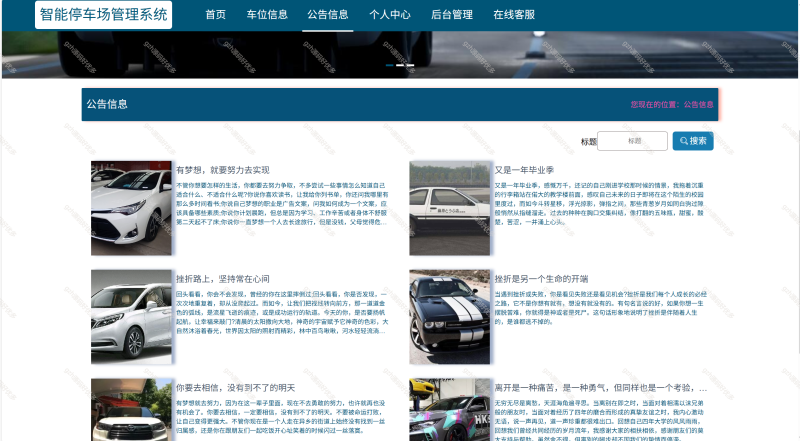The height and width of the screenshot is (441, 800).
Task: Open the article 挫折是另一个生命的开端
Action: (x=548, y=278)
